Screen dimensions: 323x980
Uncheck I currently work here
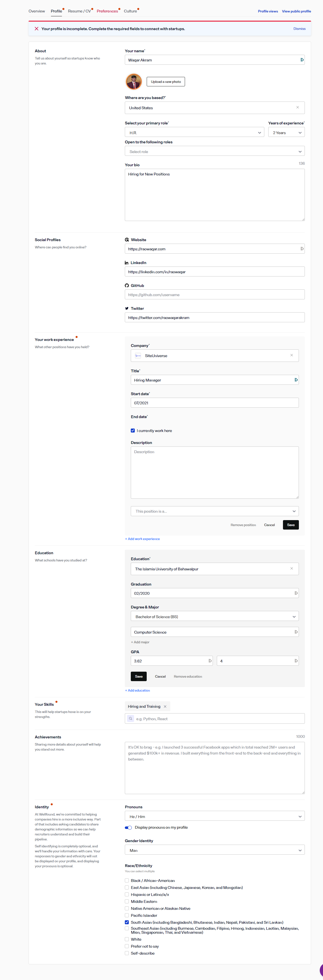coord(133,431)
